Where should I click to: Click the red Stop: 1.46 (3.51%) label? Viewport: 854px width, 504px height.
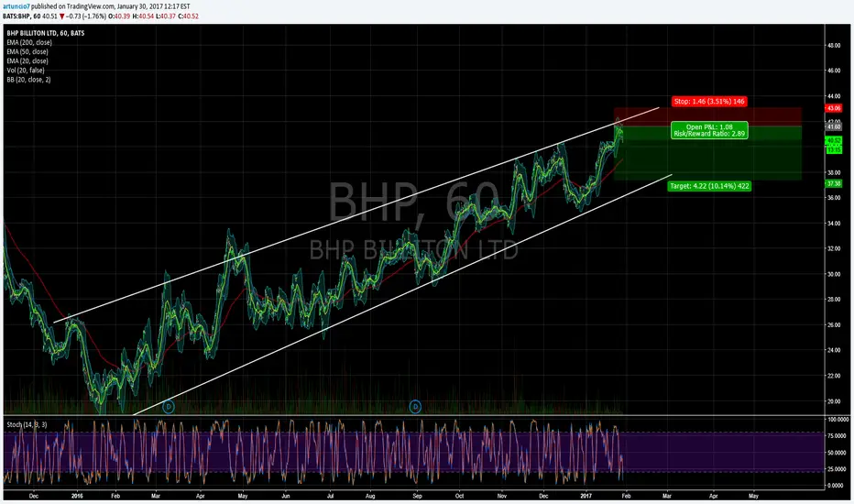coord(709,102)
